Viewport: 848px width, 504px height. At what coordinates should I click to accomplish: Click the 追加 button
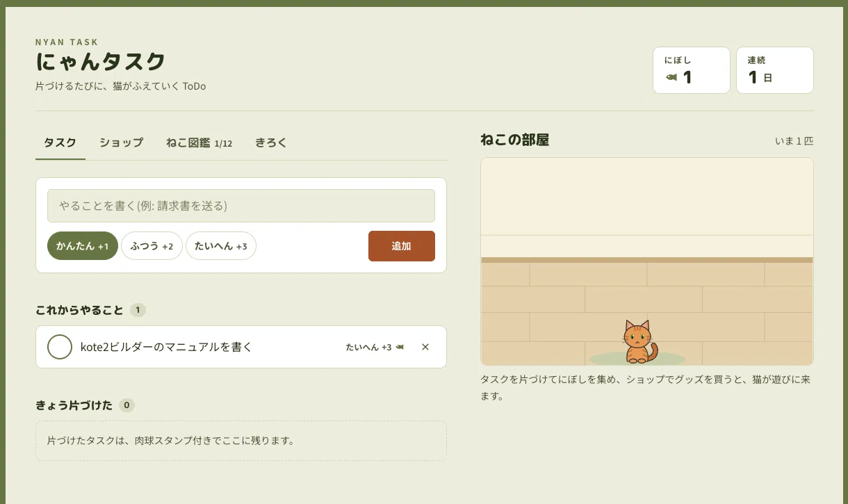click(402, 246)
